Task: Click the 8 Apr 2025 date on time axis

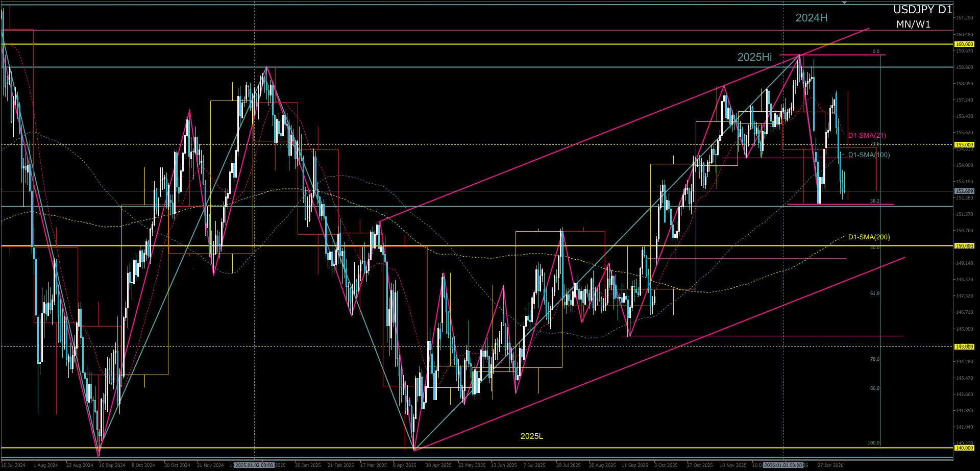Action: pos(404,465)
